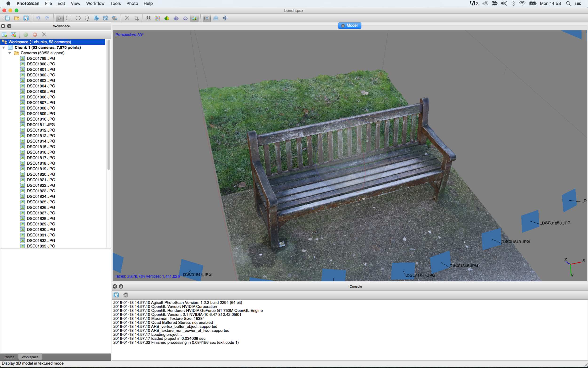The image size is (588, 368).
Task: Disable items with the red minus icon
Action: [x=35, y=34]
